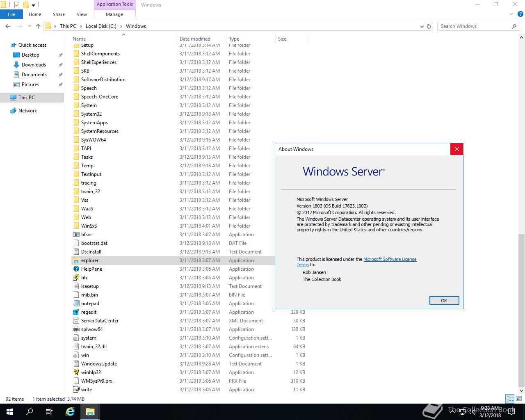Switch to details view in status bar
This screenshot has width=525, height=420.
pyautogui.click(x=510, y=399)
